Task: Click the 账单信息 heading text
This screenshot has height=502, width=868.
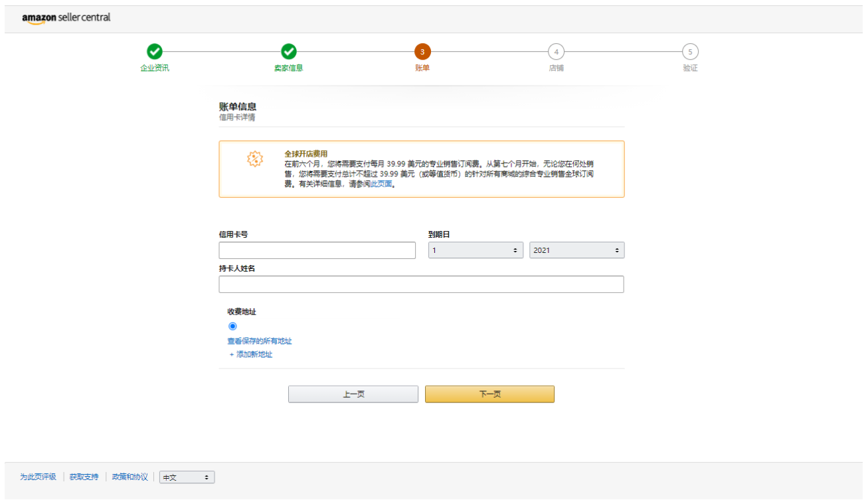Action: click(238, 106)
